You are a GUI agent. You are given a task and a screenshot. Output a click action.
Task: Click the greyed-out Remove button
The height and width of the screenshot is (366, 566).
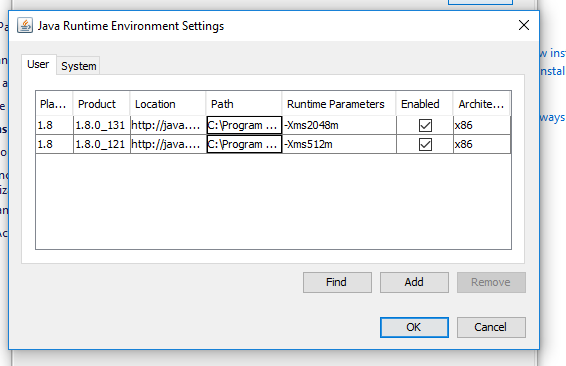click(491, 282)
